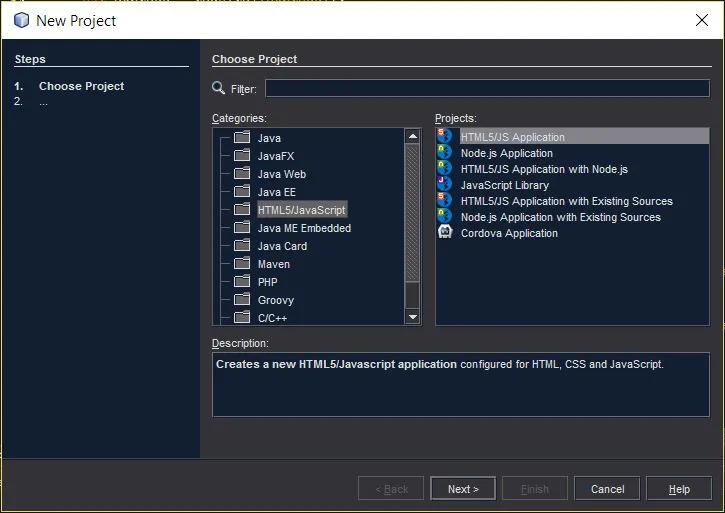Select the PHP category
Screen dimensions: 725x513
[x=267, y=282]
